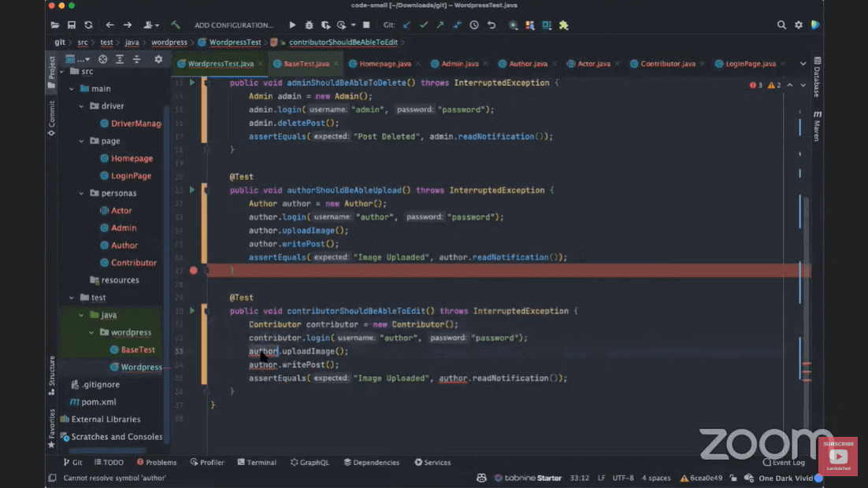Run authorShouldBeAbleUpload test from gutter arrow
The width and height of the screenshot is (868, 488).
tap(192, 190)
